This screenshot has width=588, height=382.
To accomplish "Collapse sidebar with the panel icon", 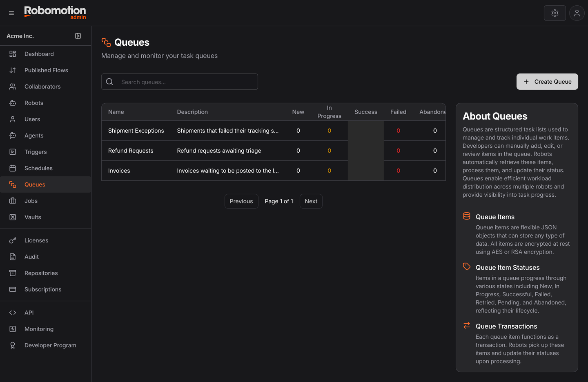I will tap(78, 36).
